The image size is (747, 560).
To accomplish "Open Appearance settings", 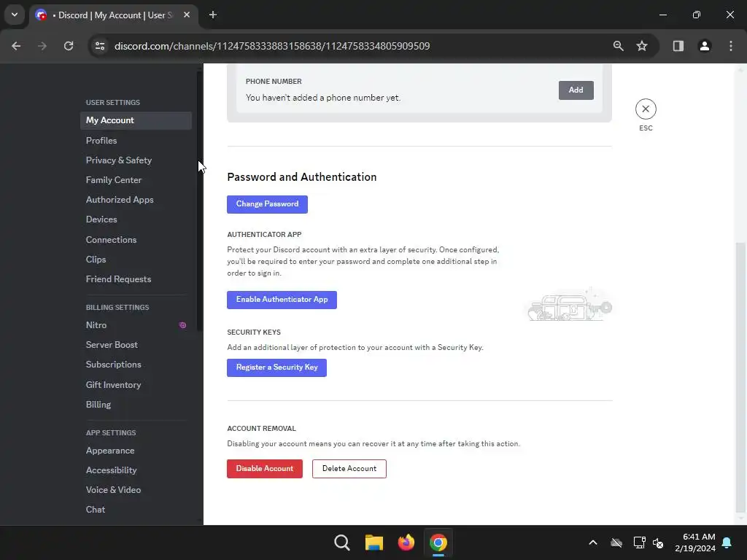I will pyautogui.click(x=136, y=451).
